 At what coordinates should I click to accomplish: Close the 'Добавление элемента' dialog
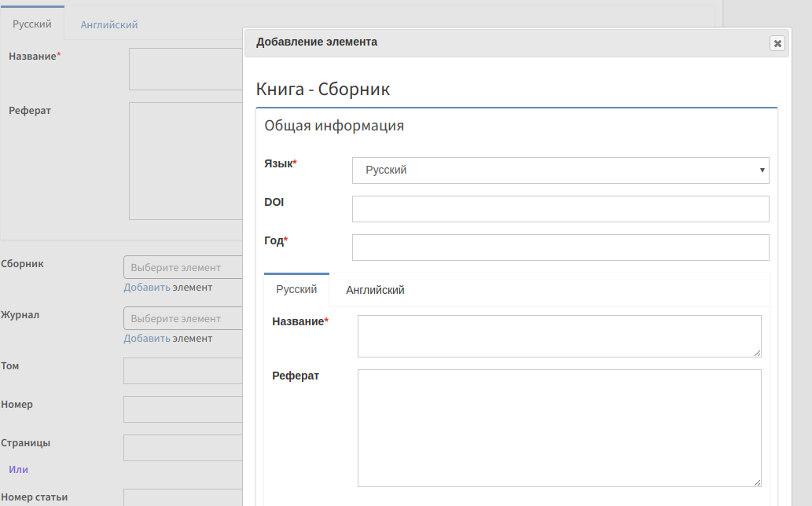point(777,43)
